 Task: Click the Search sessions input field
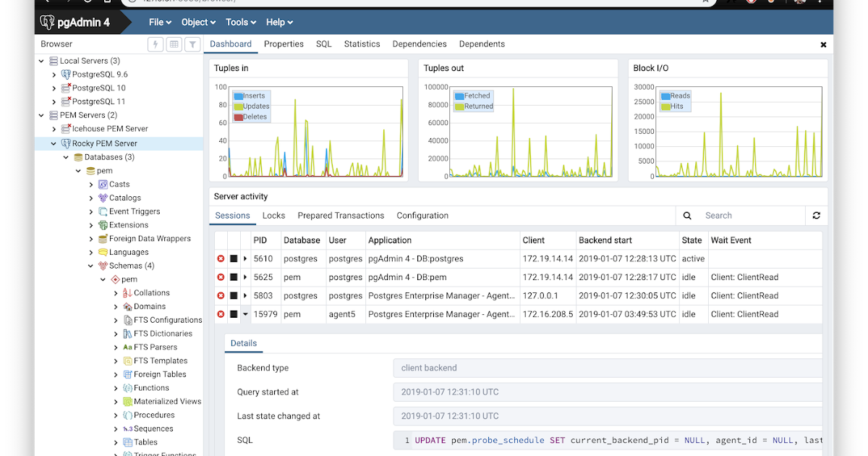click(x=752, y=216)
